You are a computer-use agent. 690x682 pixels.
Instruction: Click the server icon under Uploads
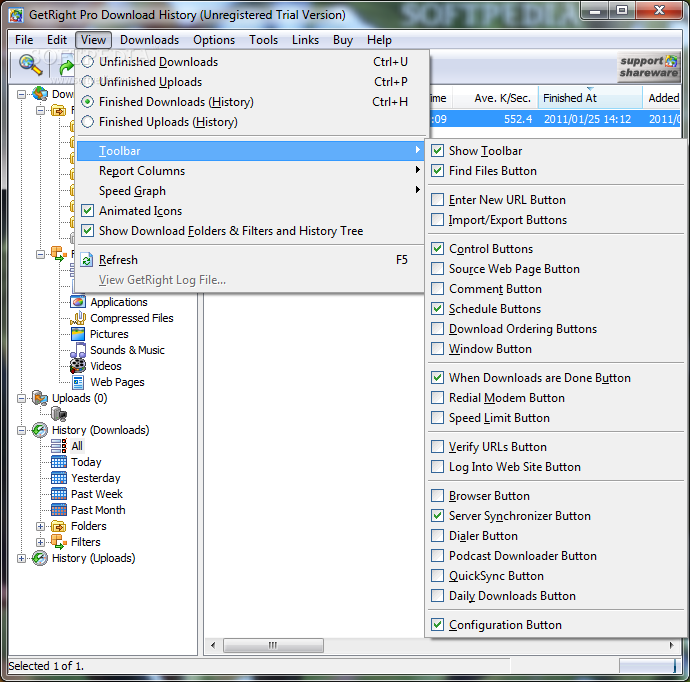(x=59, y=414)
